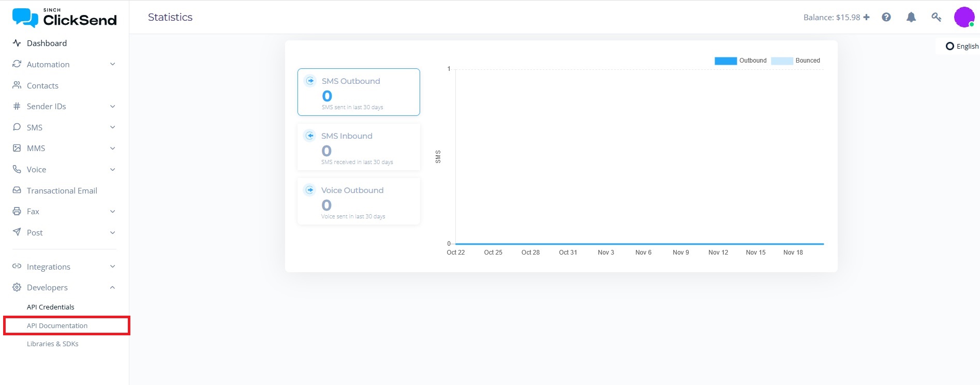The image size is (980, 385).
Task: Click the Fax printer icon
Action: click(17, 211)
